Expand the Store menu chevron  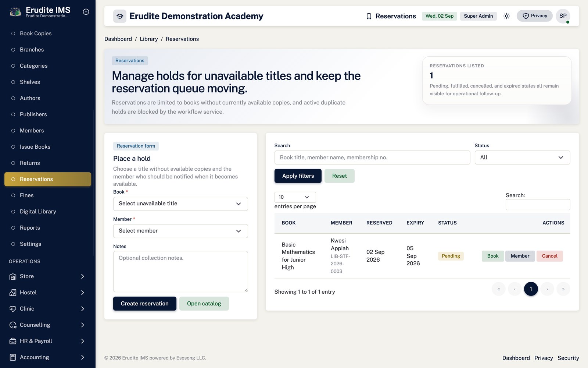pos(83,276)
